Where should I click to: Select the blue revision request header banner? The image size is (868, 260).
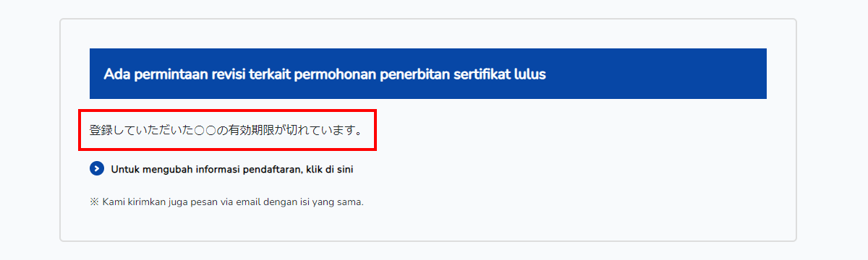pyautogui.click(x=428, y=74)
